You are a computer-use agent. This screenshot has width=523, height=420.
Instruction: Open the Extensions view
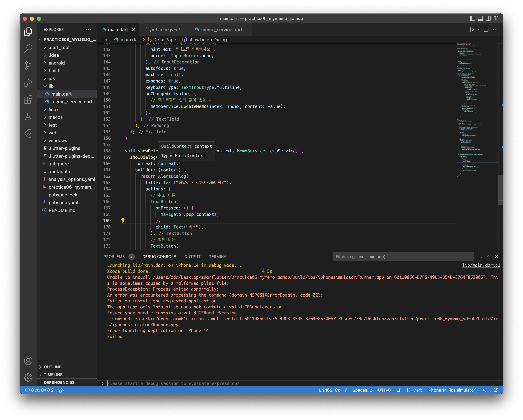coord(28,99)
